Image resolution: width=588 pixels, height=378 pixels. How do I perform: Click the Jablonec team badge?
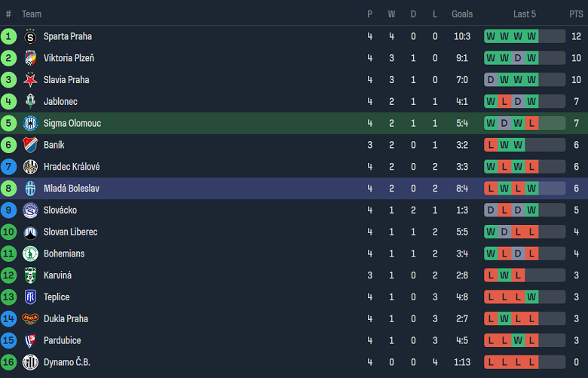(x=30, y=102)
